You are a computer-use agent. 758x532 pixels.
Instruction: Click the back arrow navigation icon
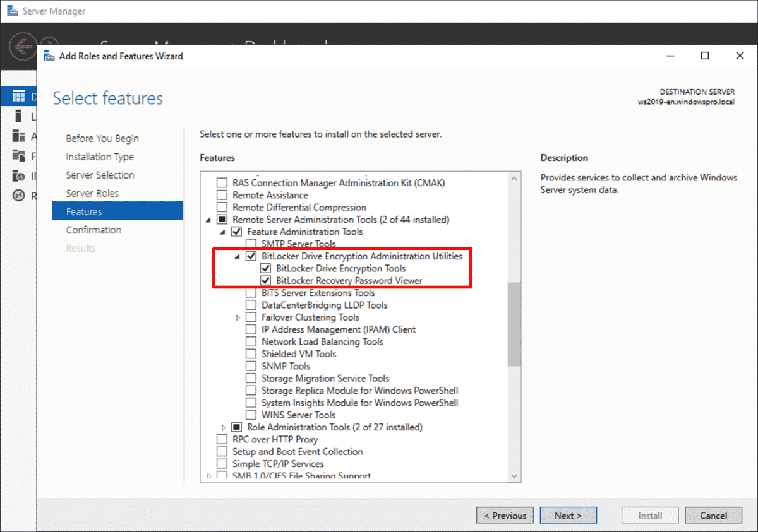[x=22, y=46]
